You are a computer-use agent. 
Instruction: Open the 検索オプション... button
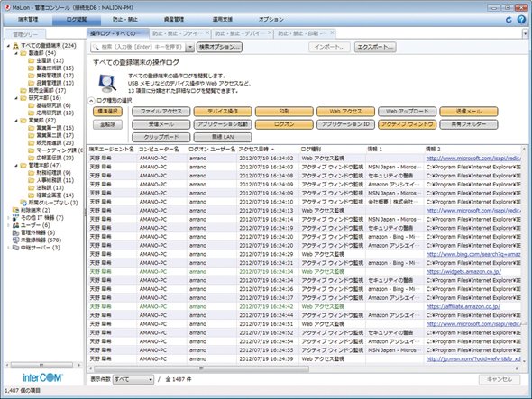219,47
